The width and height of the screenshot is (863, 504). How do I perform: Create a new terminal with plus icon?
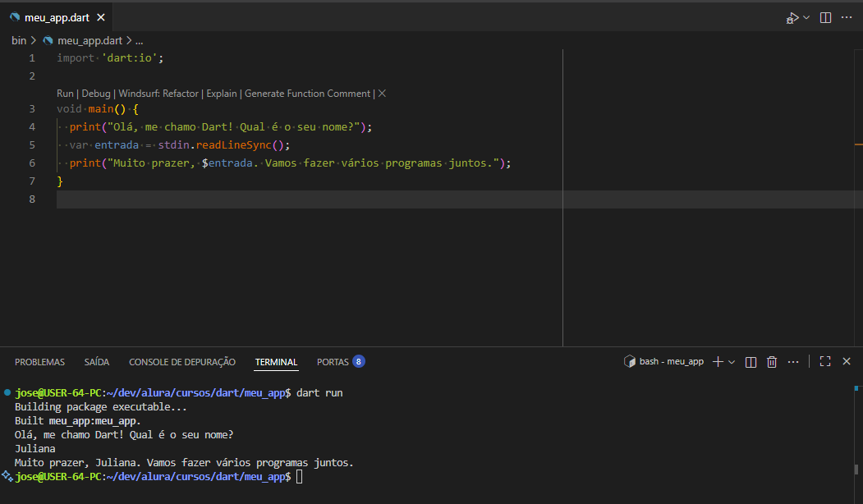tap(717, 361)
